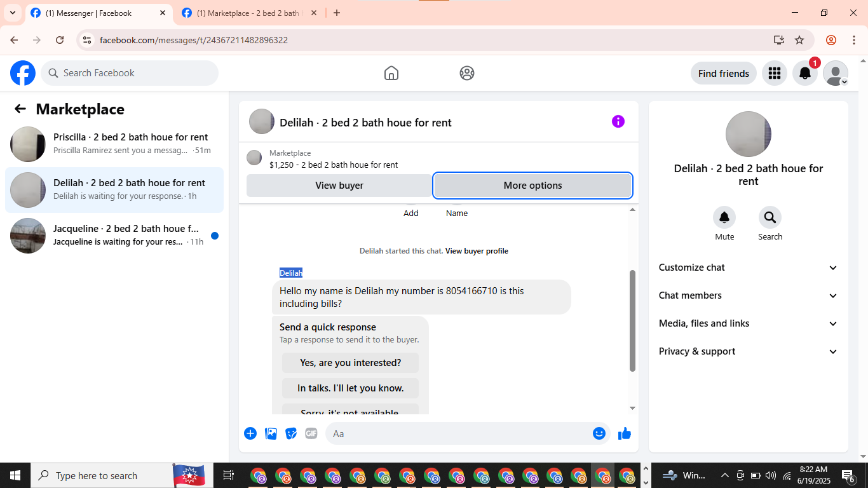Click the highlighted sender name Delilah

click(x=291, y=273)
